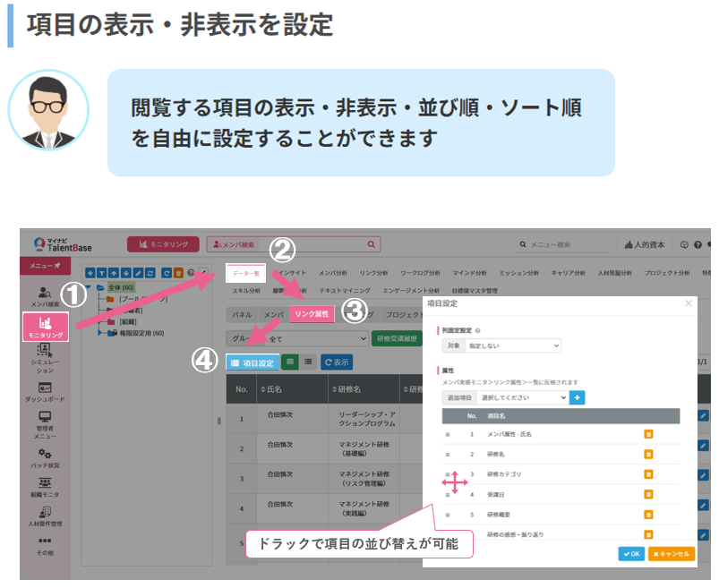Click the panel splitter handle beside the table

[218, 421]
